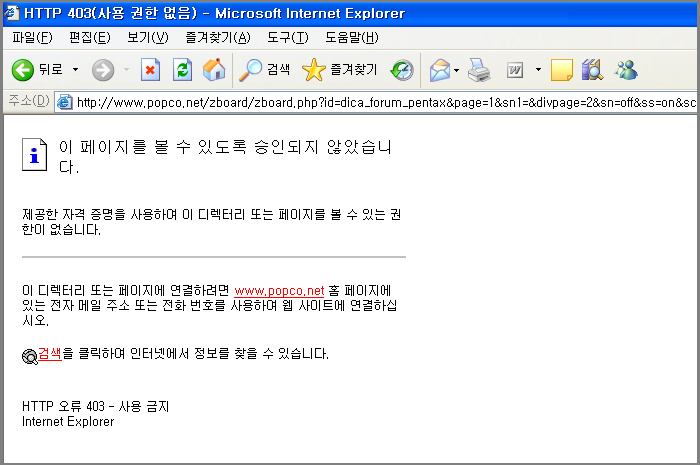Click the Print printer icon
This screenshot has height=465, width=700.
[x=480, y=70]
